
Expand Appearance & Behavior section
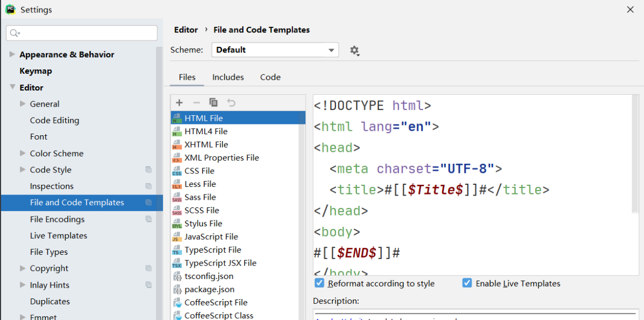pos(12,54)
